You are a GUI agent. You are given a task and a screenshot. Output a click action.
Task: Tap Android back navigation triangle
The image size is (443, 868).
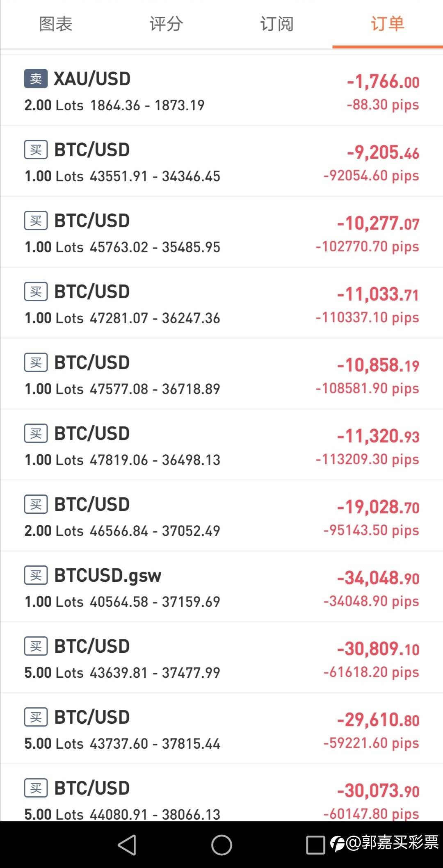pos(127,845)
